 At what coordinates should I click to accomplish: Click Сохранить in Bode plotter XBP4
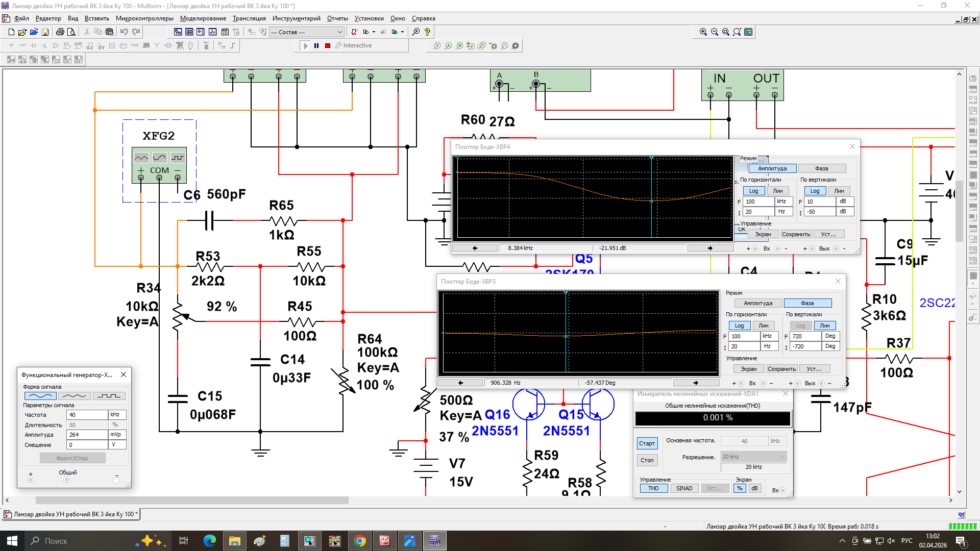click(x=796, y=234)
